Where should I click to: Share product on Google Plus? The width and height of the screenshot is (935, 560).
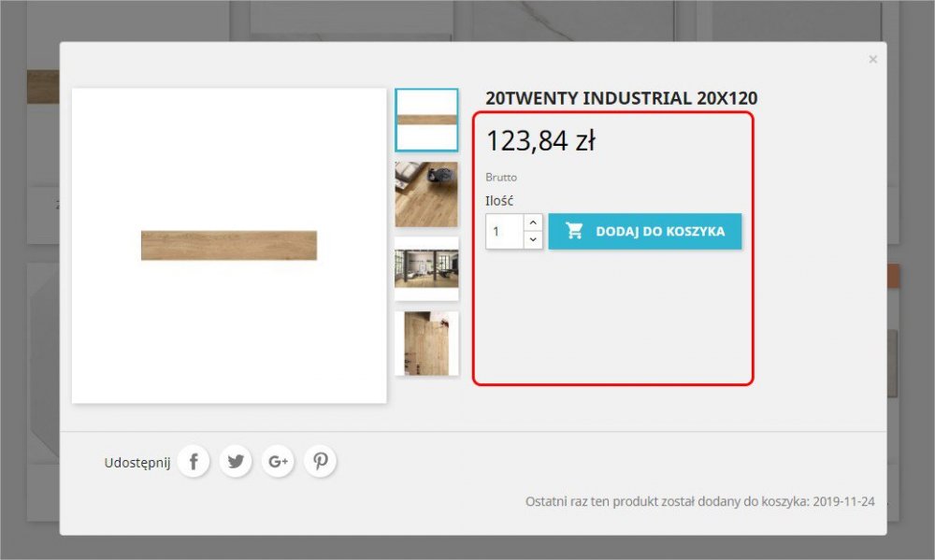(278, 461)
